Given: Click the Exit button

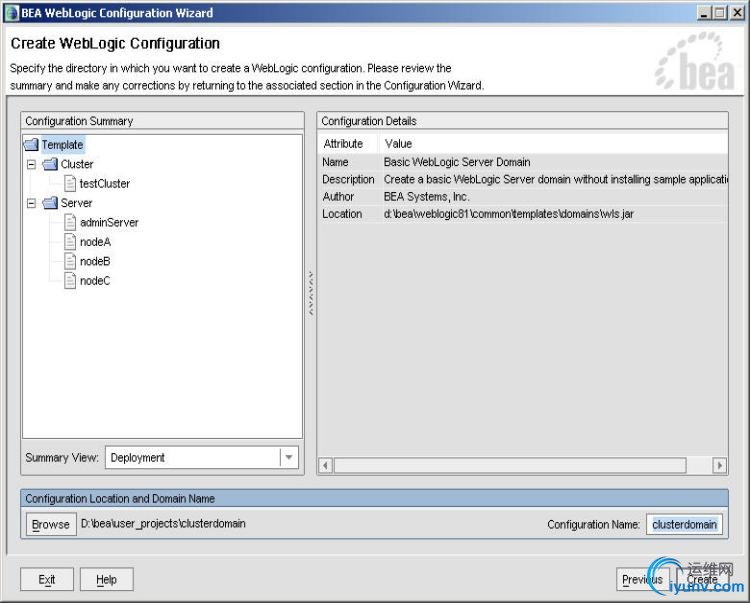Looking at the screenshot, I should coord(47,580).
